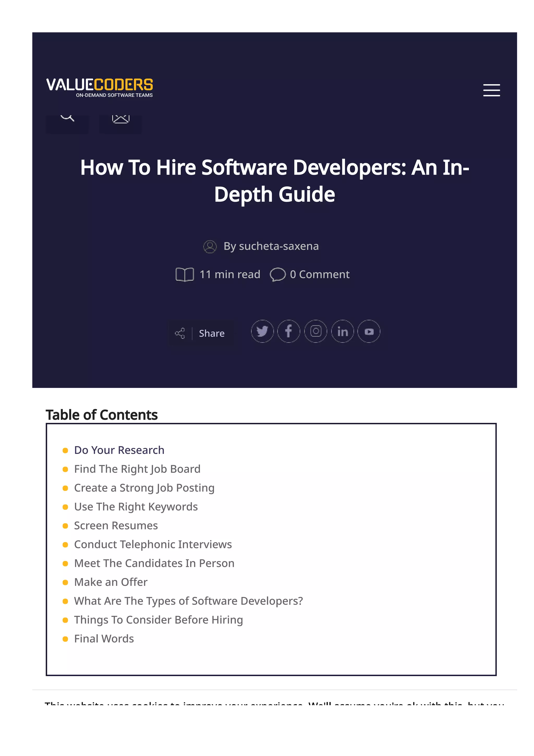Jump to Use The Right Keywords
The image size is (534, 756).
point(136,507)
